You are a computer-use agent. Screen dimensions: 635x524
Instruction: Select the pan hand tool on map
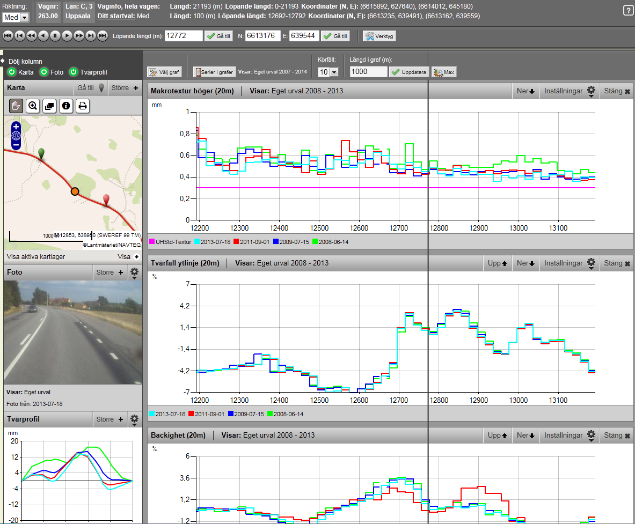pos(16,106)
